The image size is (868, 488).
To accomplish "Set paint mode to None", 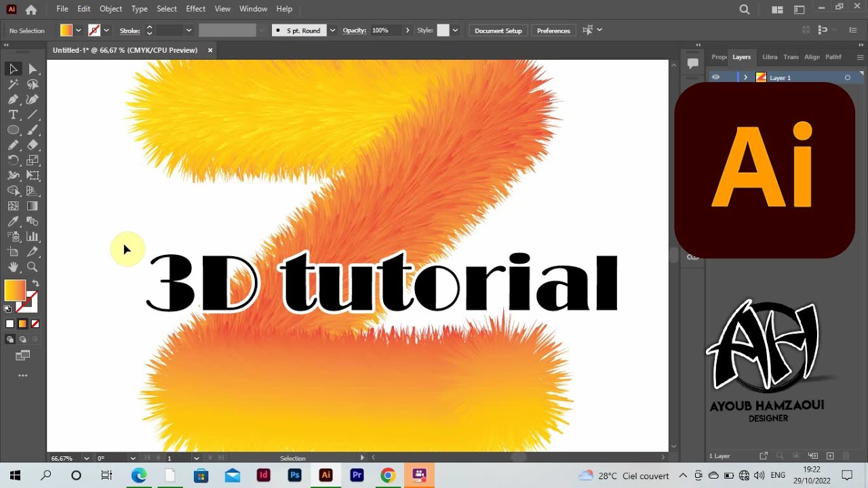I will tap(35, 324).
